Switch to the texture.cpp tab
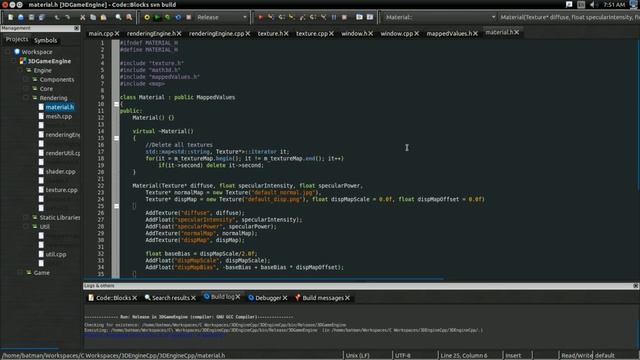The height and width of the screenshot is (360, 640). coord(312,33)
